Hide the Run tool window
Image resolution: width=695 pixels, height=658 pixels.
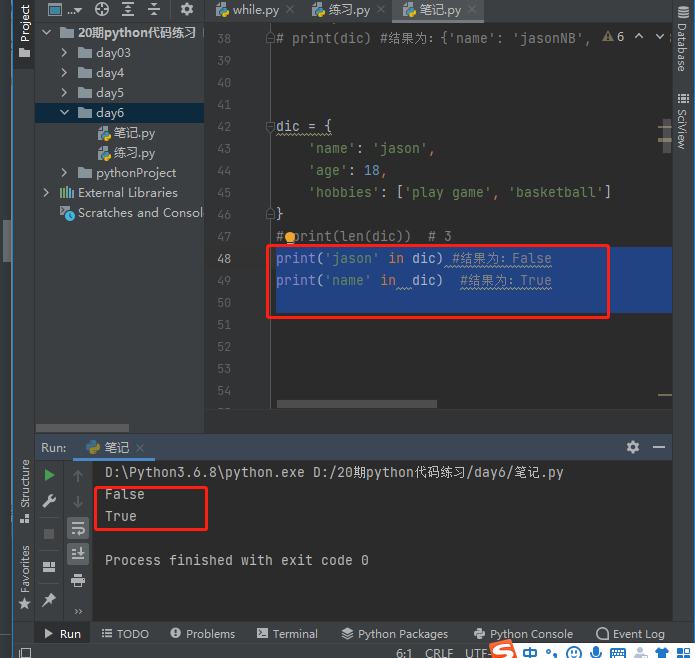pyautogui.click(x=659, y=447)
